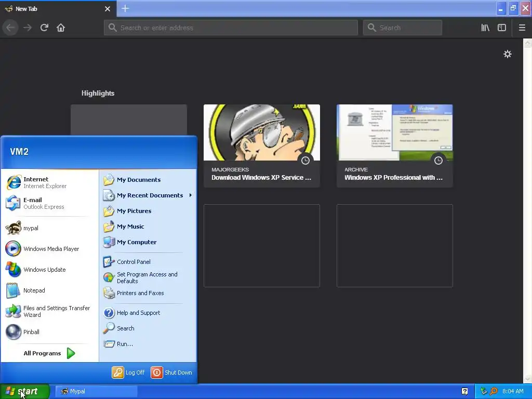The image size is (532, 399).
Task: Open the MajorGeeks Download Windows XP highlight
Action: point(262,146)
